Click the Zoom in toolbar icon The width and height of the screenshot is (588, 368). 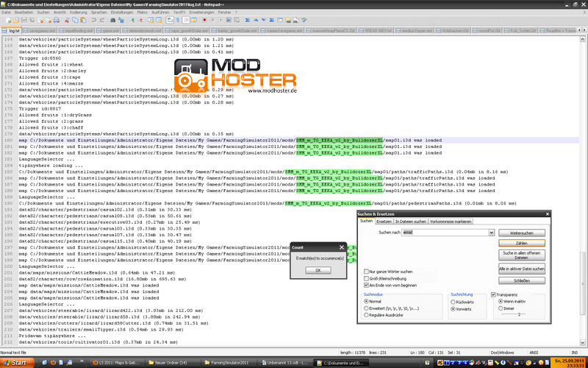[132, 21]
